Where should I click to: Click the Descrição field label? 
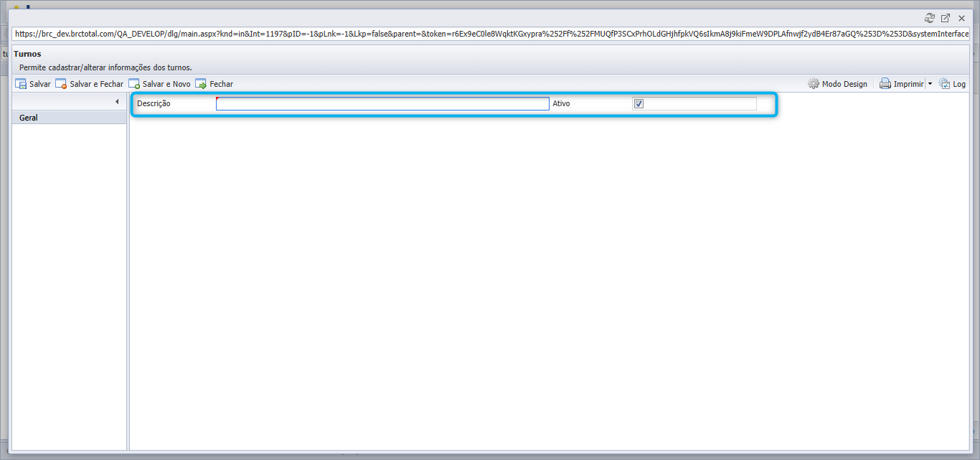(154, 104)
